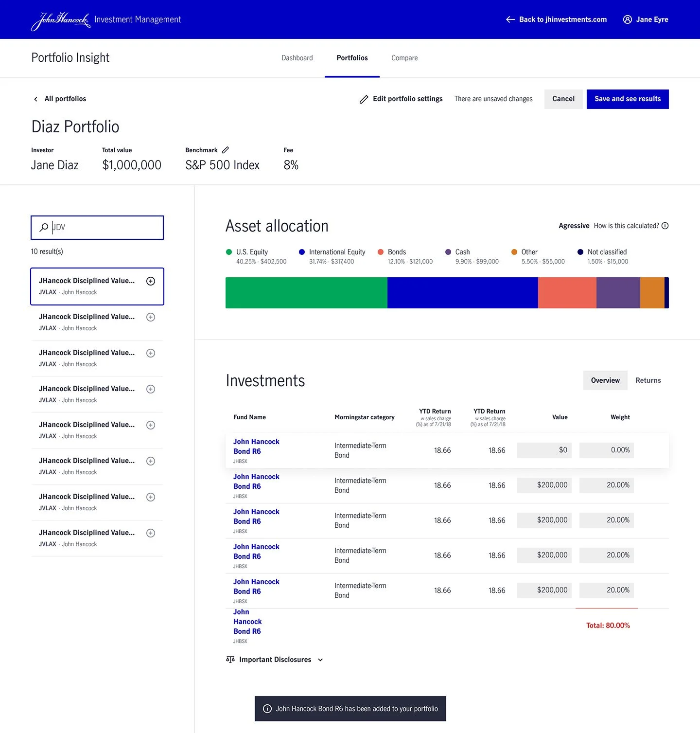The image size is (700, 733).
Task: Click the info icon in the toast notification
Action: point(267,709)
